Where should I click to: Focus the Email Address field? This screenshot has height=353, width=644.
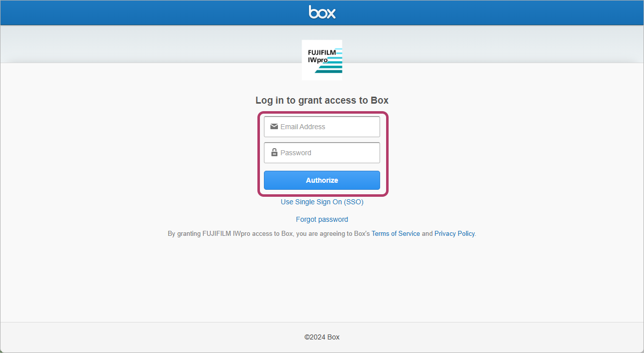tap(322, 127)
